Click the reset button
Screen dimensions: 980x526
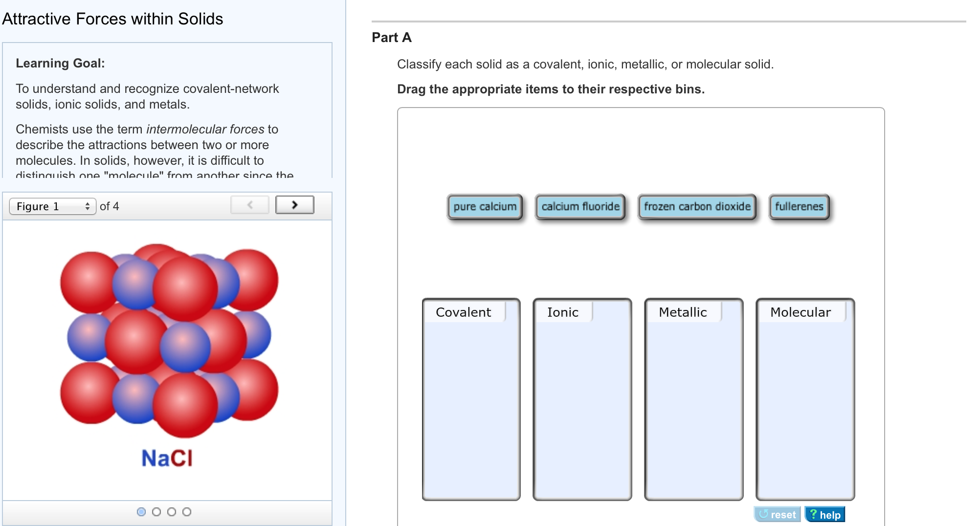(778, 514)
